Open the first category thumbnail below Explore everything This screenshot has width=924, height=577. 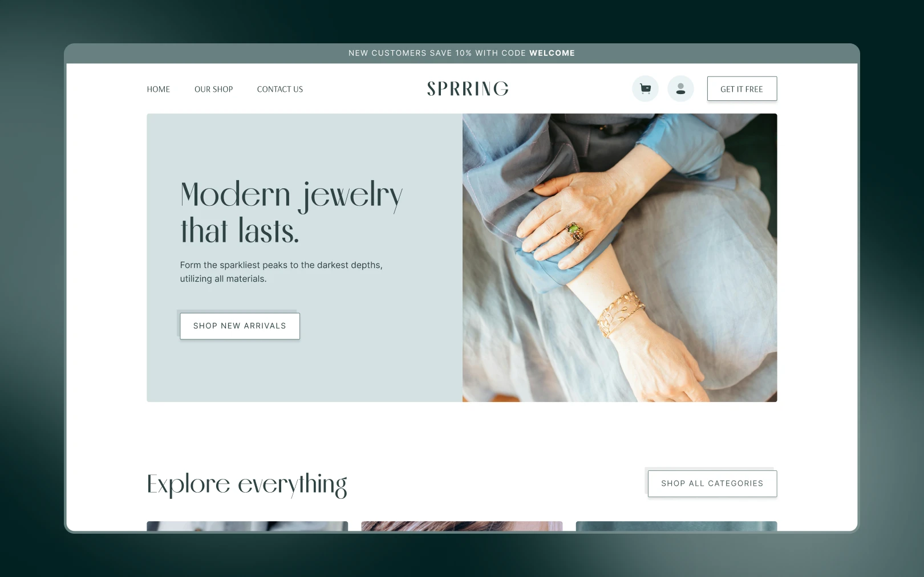point(247,526)
